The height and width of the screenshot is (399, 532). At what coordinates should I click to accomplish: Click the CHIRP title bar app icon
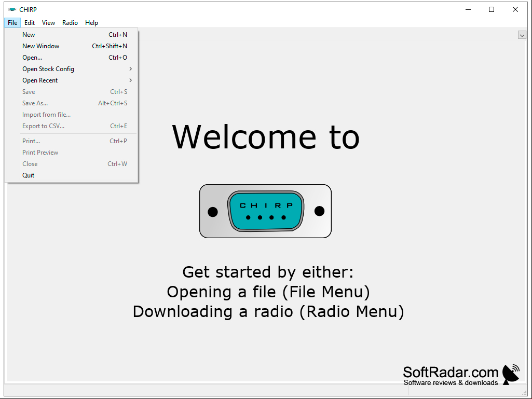coord(12,9)
